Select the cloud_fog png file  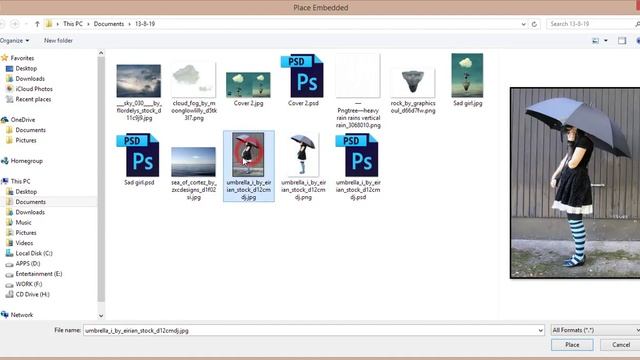tap(194, 91)
